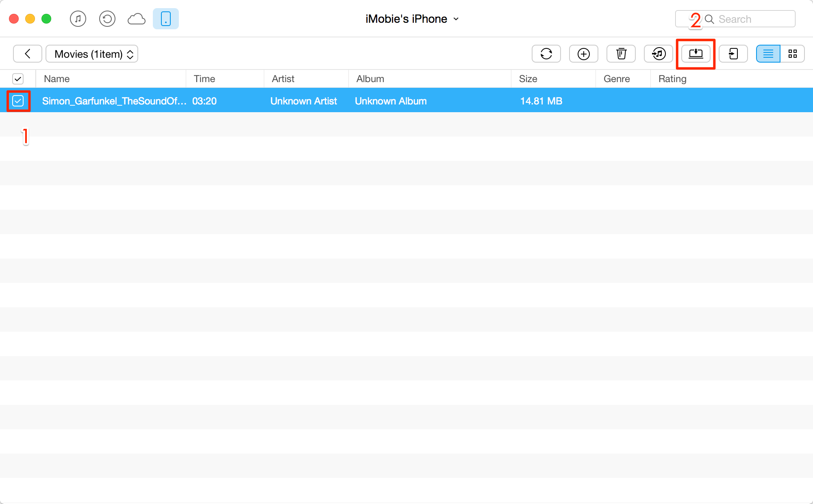
Task: Click the Search input field
Action: pos(735,19)
